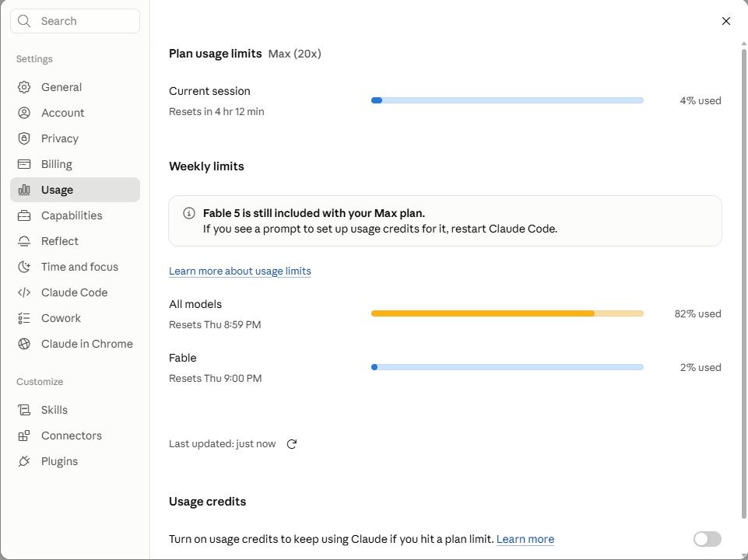
Task: Click the 'Usage credits' heading
Action: [208, 502]
